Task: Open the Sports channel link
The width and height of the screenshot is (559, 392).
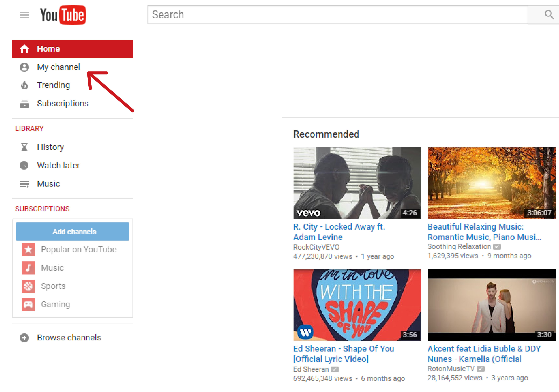Action: point(53,286)
